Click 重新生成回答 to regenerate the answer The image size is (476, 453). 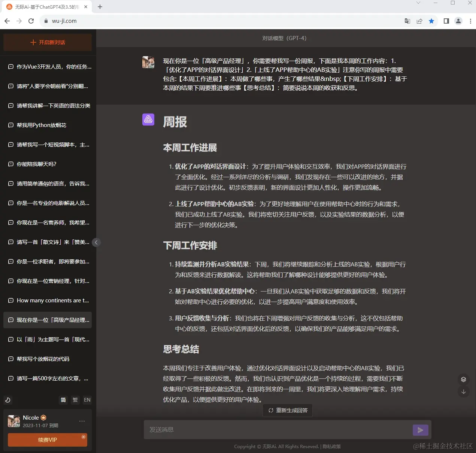point(287,410)
